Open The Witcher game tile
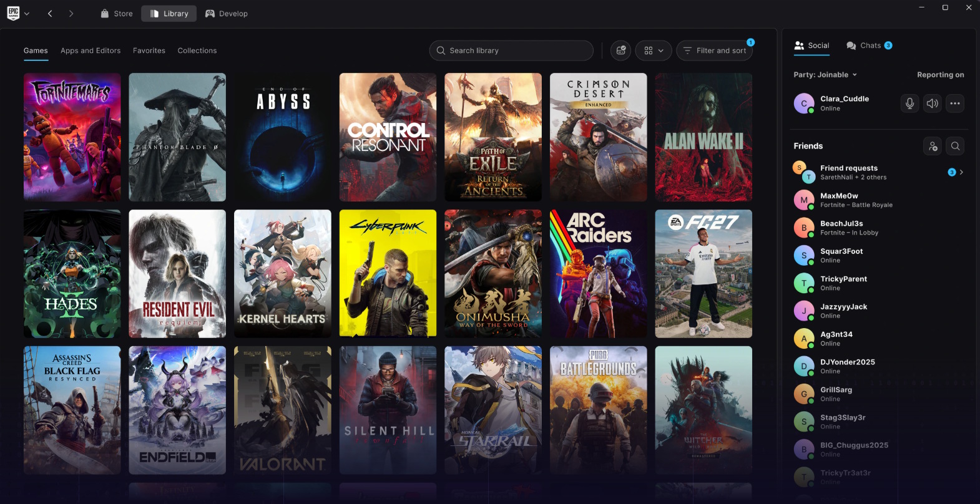The height and width of the screenshot is (504, 980). (703, 410)
